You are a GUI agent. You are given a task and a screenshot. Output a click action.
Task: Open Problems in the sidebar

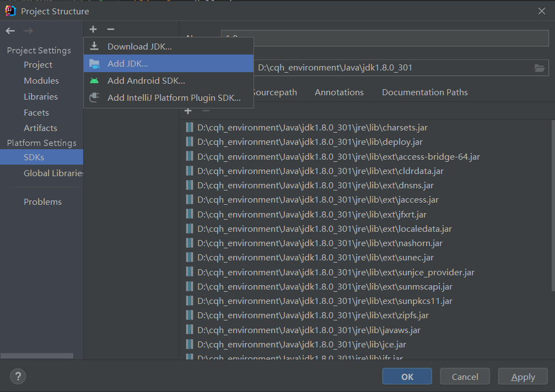click(42, 202)
